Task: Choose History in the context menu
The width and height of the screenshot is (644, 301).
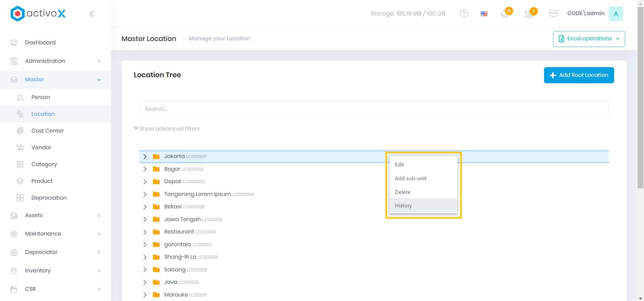Action: click(403, 206)
